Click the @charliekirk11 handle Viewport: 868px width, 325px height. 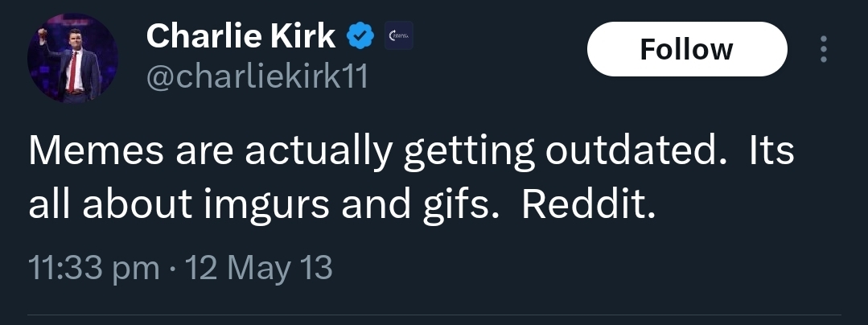coord(257,77)
